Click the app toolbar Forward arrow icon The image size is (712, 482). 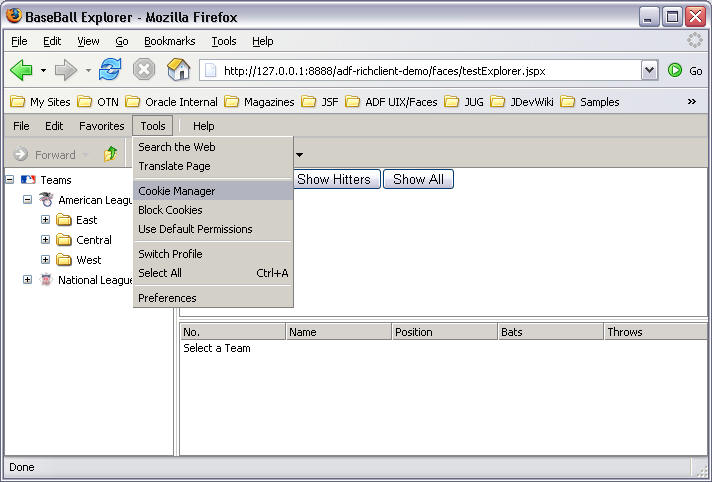(20, 154)
